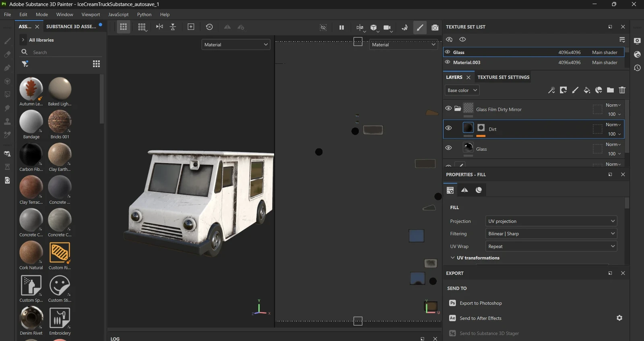Add a paint layer
This screenshot has height=341, width=644.
pos(575,90)
